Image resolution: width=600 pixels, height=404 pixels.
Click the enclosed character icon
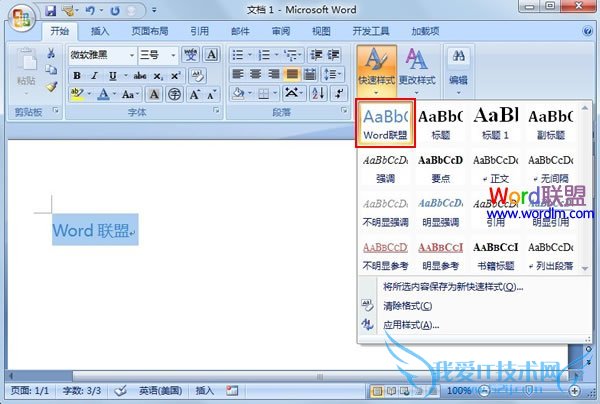tap(174, 94)
